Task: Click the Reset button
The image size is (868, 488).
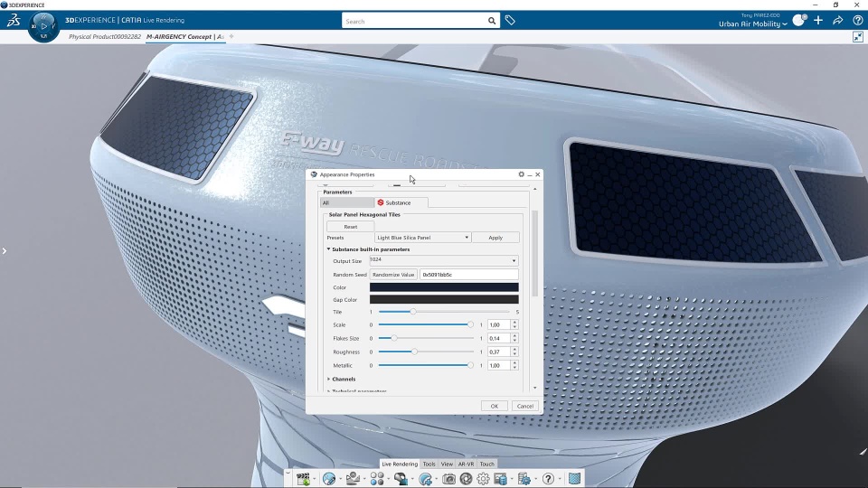Action: pos(351,226)
